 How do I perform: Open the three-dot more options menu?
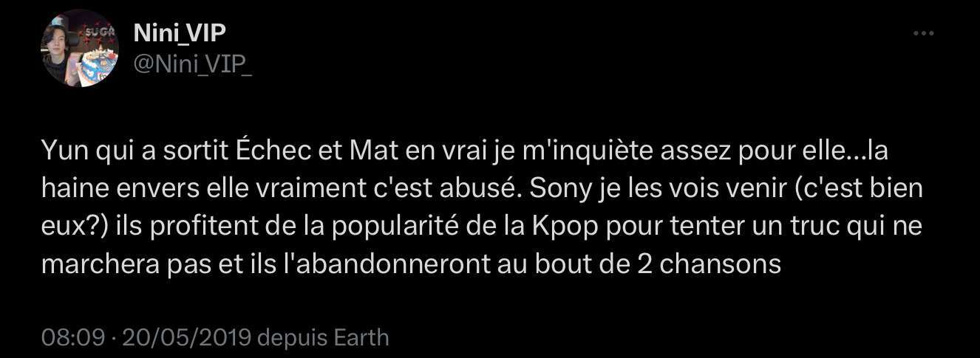[x=924, y=33]
